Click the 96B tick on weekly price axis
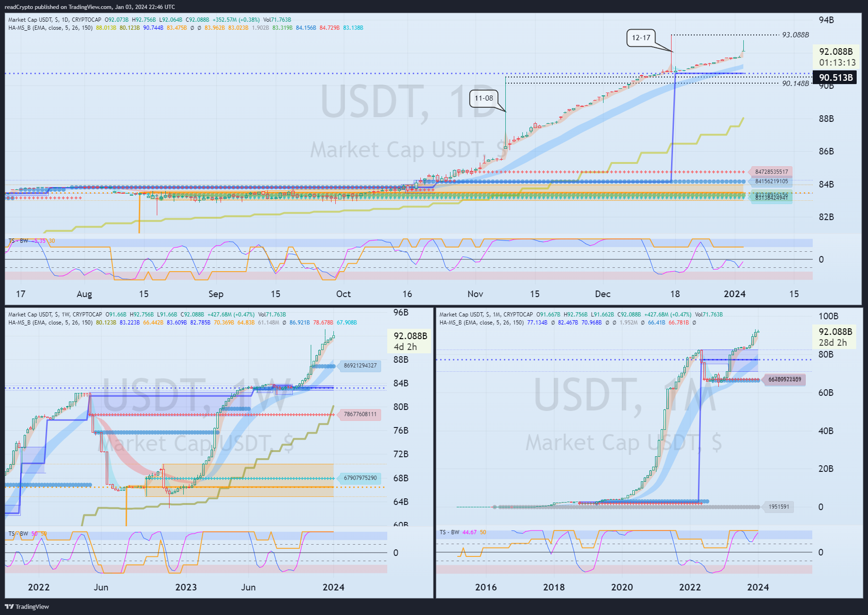Image resolution: width=868 pixels, height=615 pixels. [x=400, y=312]
